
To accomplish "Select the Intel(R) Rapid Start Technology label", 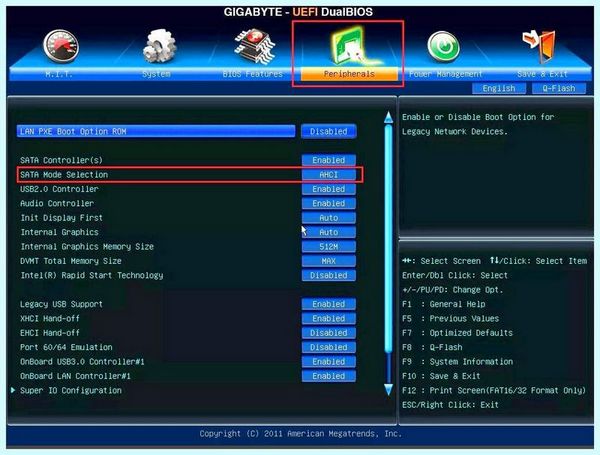I will tap(91, 275).
